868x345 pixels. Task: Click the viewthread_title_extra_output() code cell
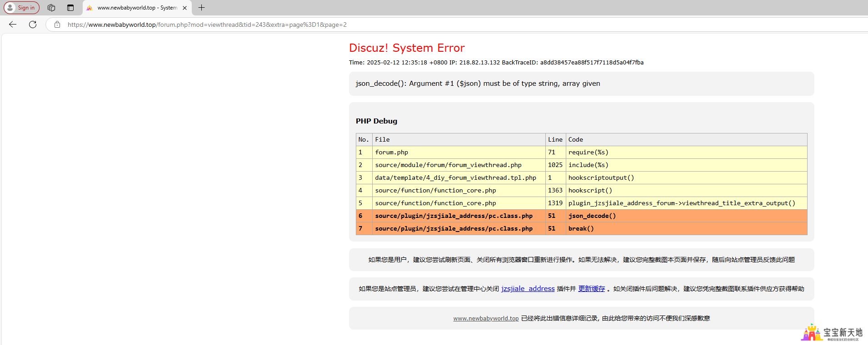(687, 203)
